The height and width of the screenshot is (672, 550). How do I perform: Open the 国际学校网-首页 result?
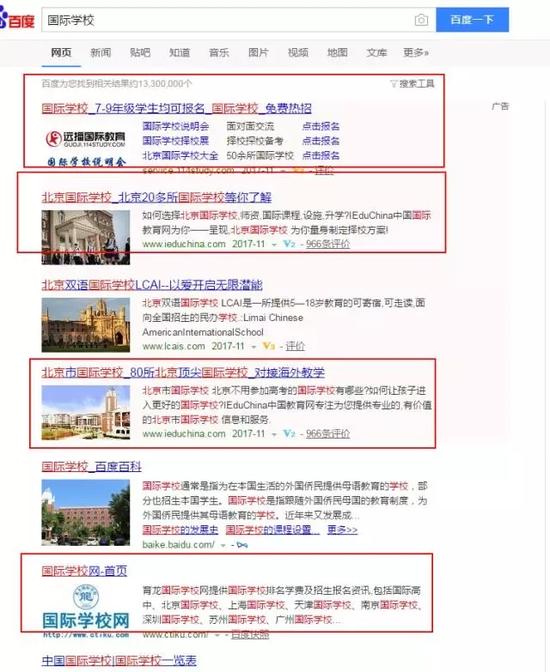point(84,571)
